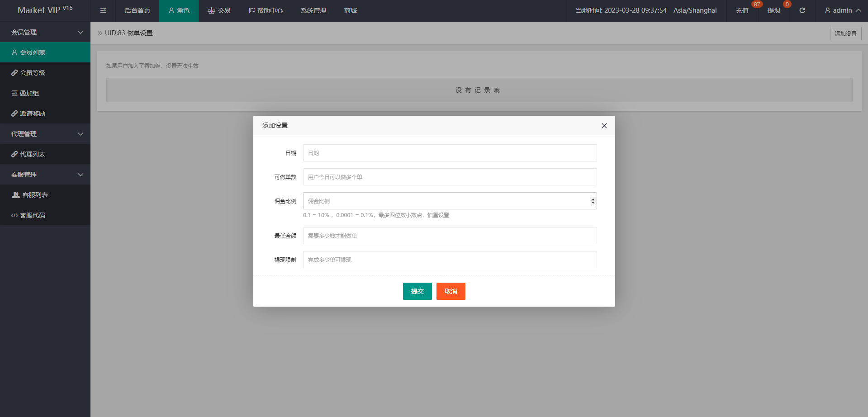Click the sidebar collapse hamburger icon
Image resolution: width=868 pixels, height=417 pixels.
pos(103,10)
